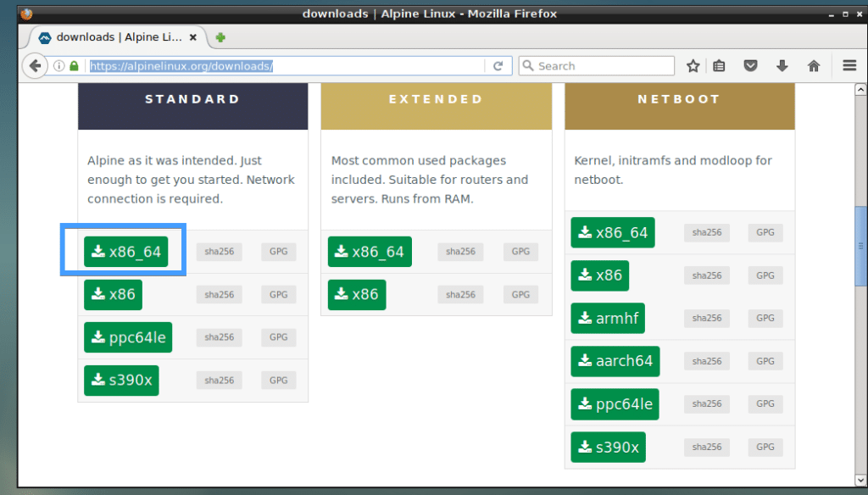Open the Downloads arrow icon
Screen dimensions: 868x495
point(782,65)
